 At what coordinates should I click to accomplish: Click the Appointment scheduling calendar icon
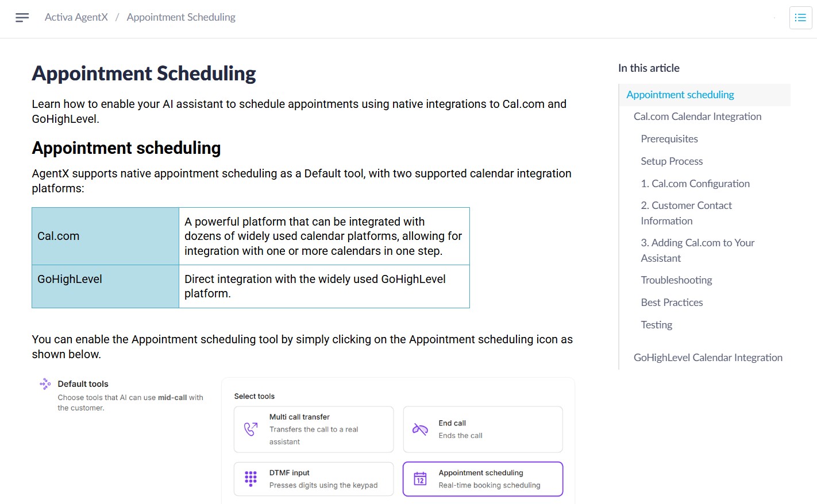point(421,479)
